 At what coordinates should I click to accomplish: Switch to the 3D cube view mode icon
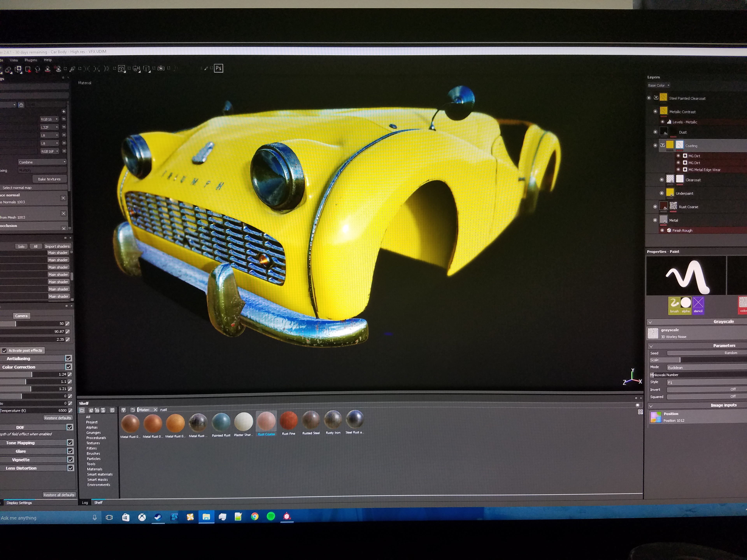click(x=122, y=68)
